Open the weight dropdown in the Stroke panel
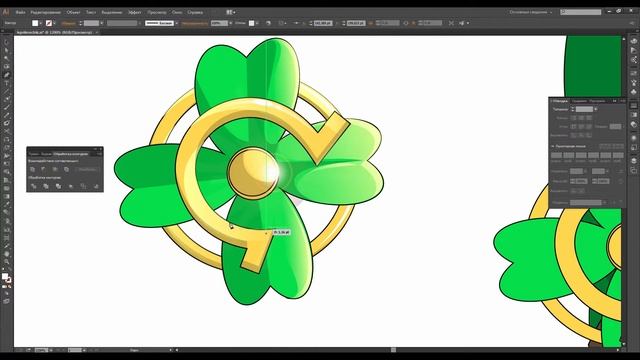Screen dimensions: 640x360 596,109
